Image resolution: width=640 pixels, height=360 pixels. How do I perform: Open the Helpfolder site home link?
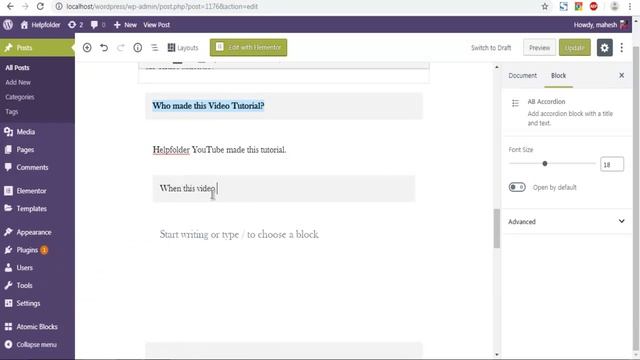(x=40, y=25)
